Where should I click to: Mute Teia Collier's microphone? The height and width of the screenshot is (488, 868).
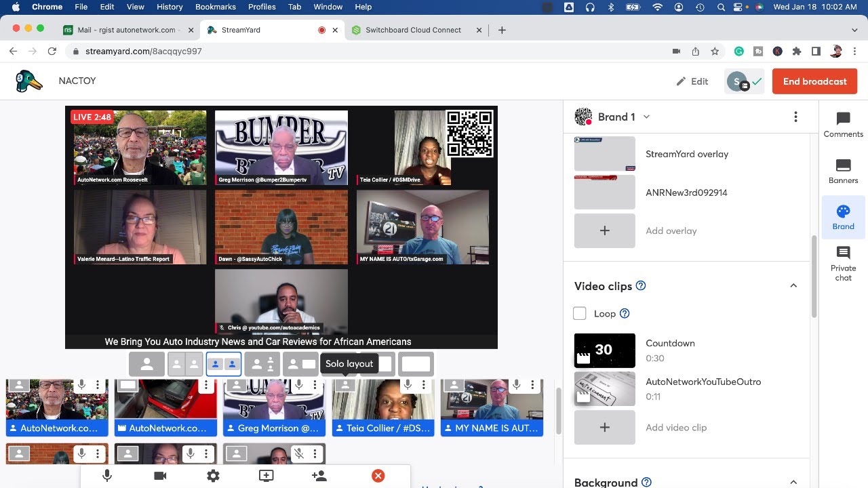(x=408, y=385)
